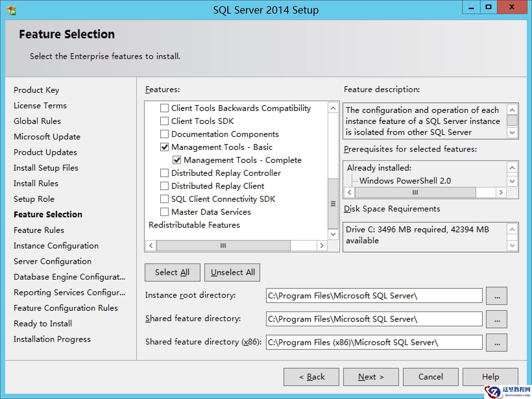
Task: Uncheck Management Tools - Basic
Action: tap(164, 147)
